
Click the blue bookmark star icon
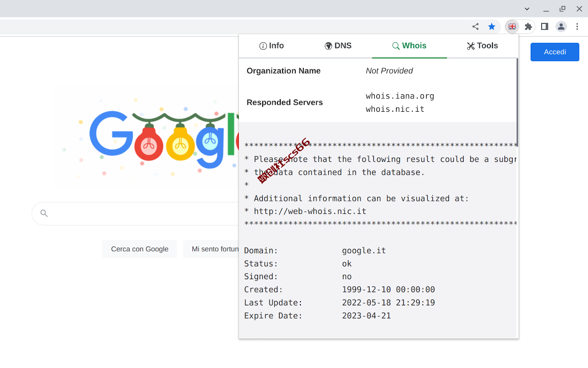(x=492, y=27)
